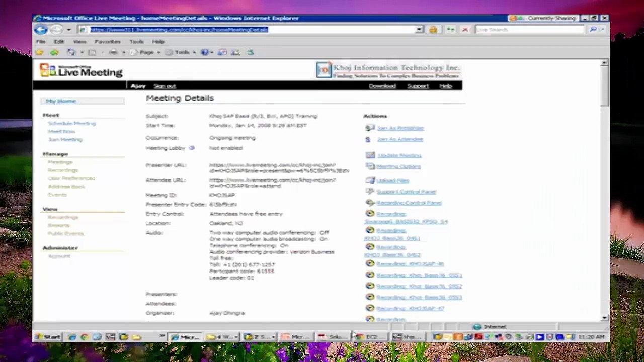This screenshot has height=362, width=644.
Task: Open Reports under View section
Action: click(x=59, y=225)
